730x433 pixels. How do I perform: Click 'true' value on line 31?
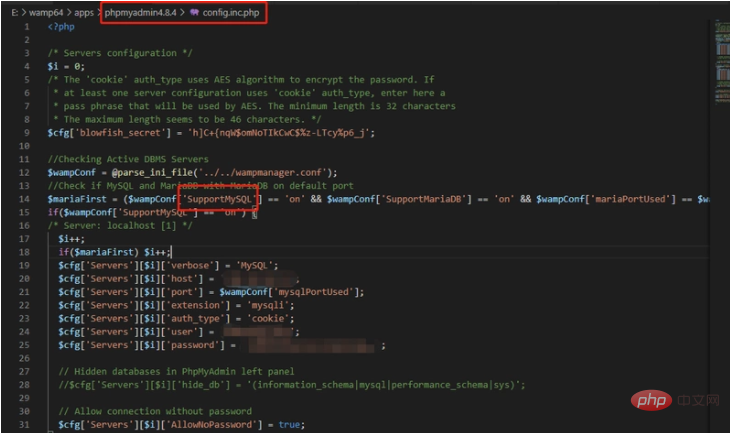tap(289, 425)
